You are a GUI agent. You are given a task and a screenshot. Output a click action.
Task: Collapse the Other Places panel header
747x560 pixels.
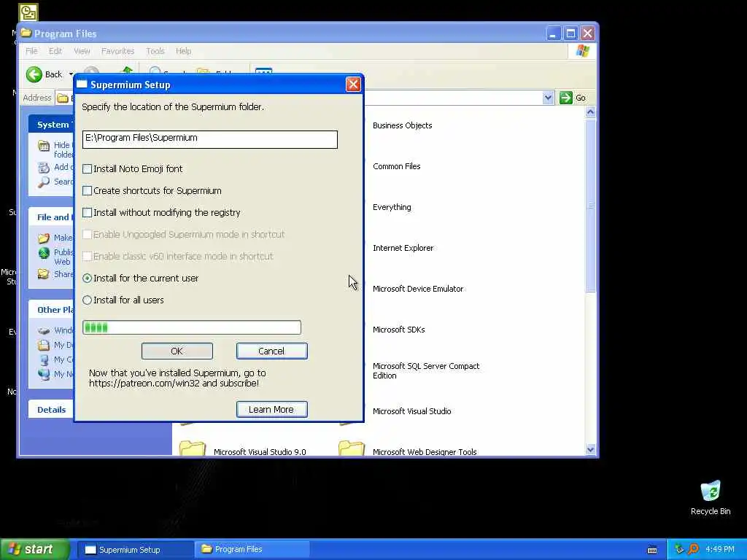(51, 309)
